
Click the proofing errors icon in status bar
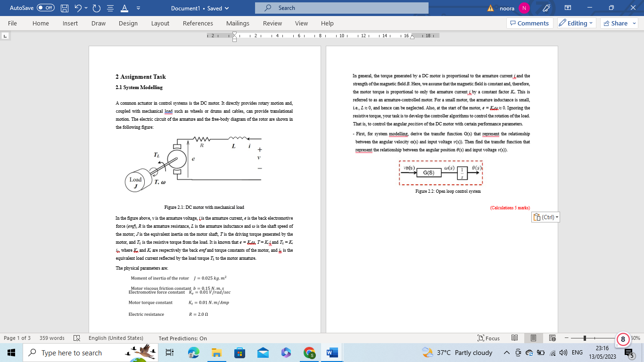[x=77, y=338]
